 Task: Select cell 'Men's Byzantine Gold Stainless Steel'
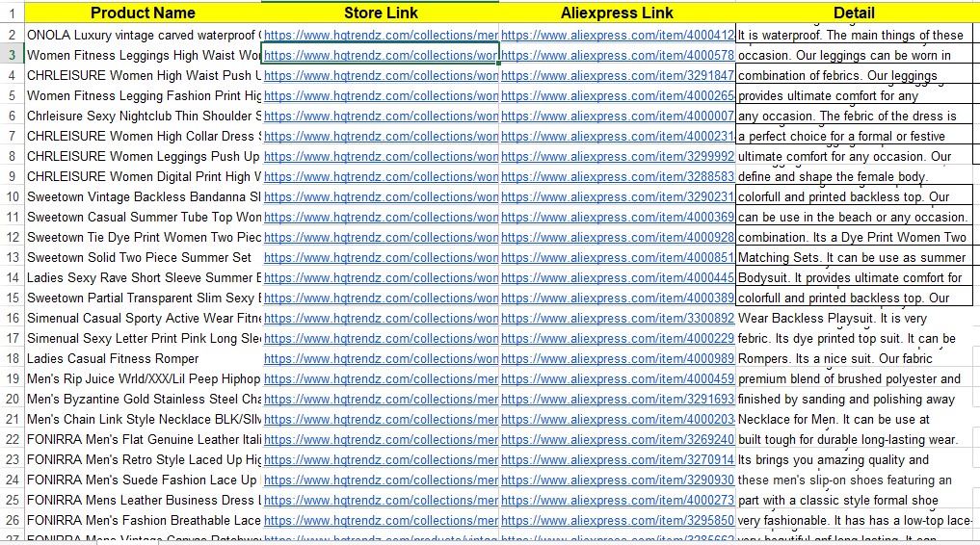144,399
